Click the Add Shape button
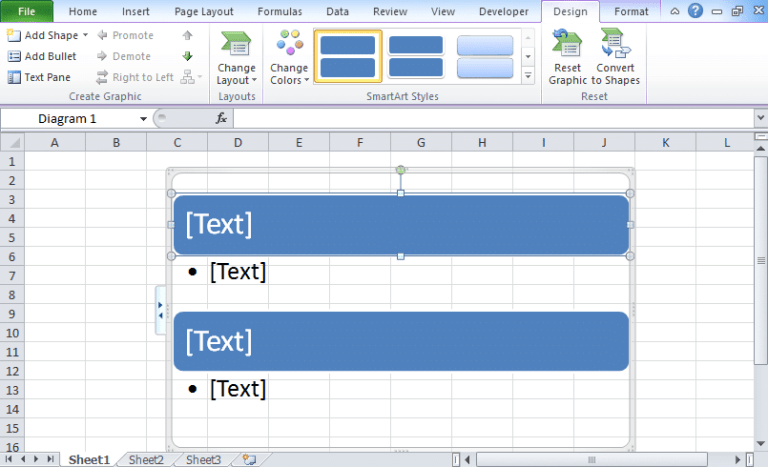Screen dimensions: 768x467 pos(42,35)
